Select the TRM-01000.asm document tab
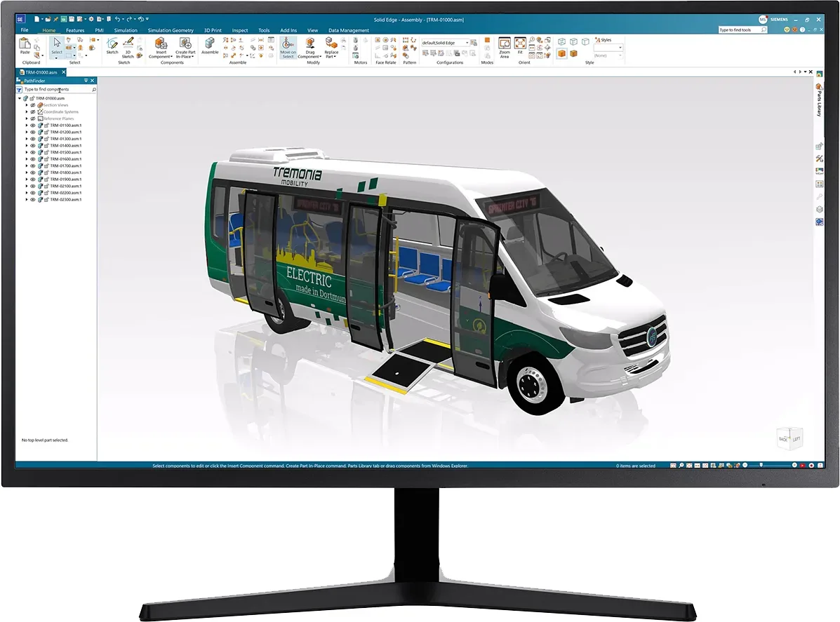The width and height of the screenshot is (840, 622). click(x=41, y=72)
